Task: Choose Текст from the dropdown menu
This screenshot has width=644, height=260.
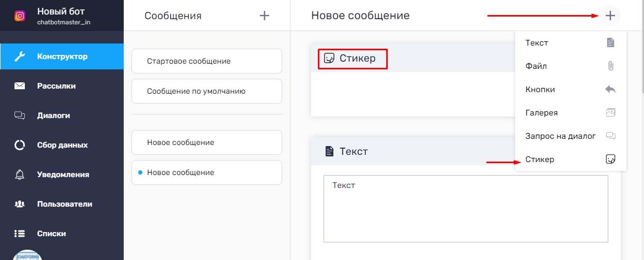Action: 570,43
